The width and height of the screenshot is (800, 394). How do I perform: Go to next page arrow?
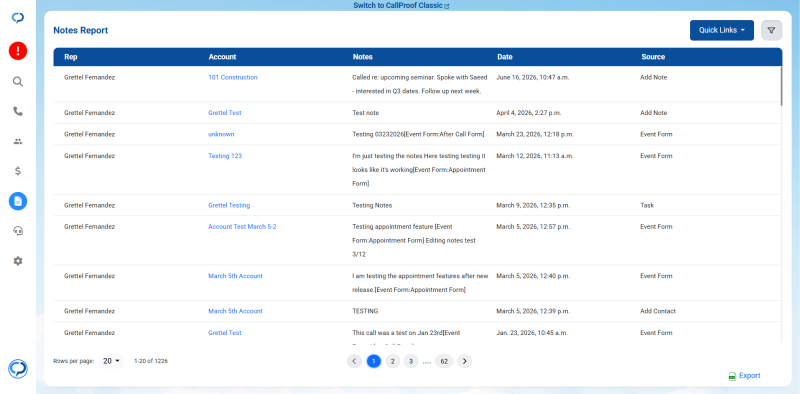coord(464,361)
